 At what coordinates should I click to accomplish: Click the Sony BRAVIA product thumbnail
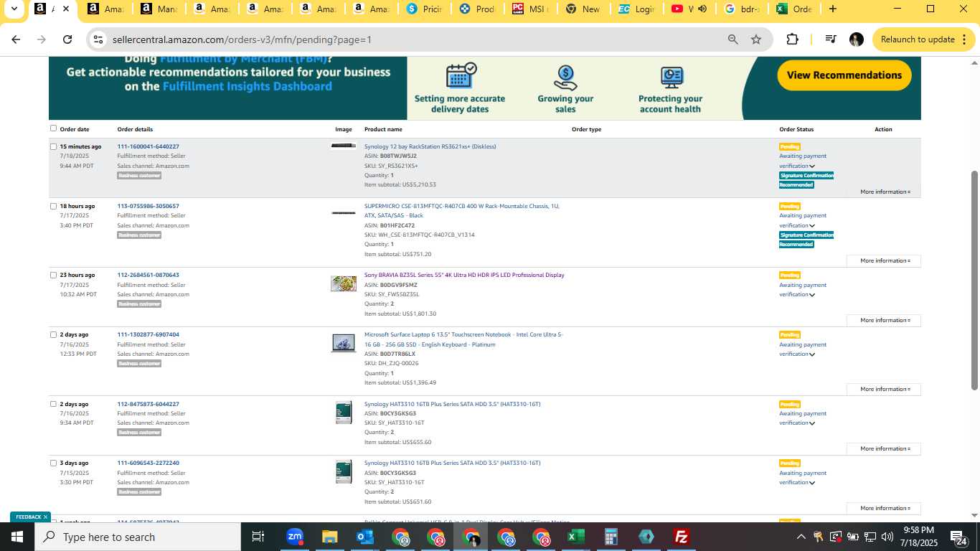coord(344,283)
